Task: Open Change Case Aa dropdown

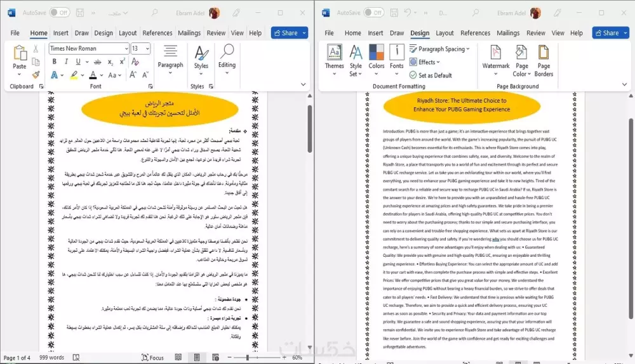Action: [114, 75]
